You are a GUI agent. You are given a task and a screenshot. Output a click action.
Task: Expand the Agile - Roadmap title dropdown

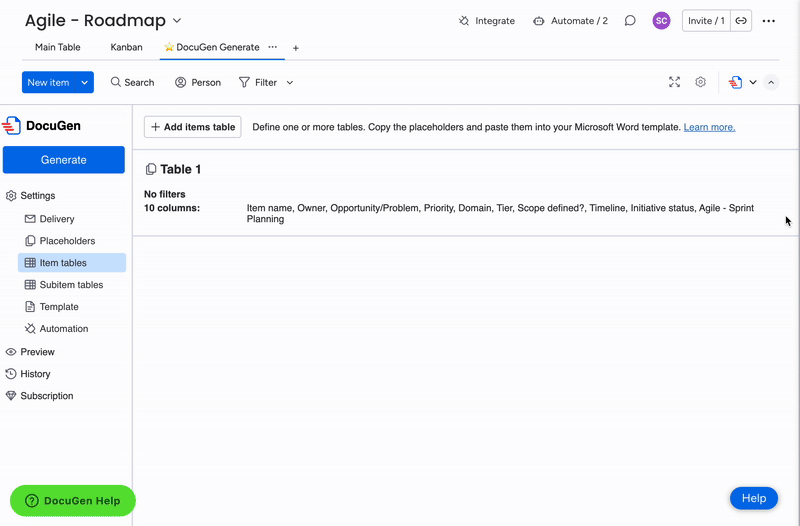[177, 21]
